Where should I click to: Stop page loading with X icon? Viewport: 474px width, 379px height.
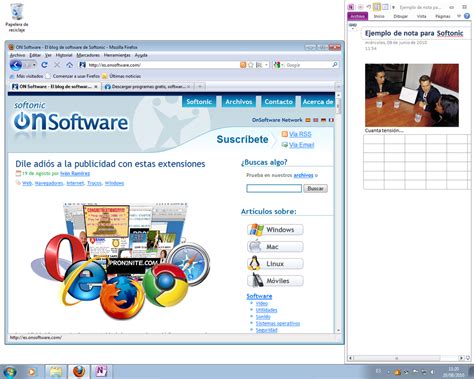[x=57, y=65]
